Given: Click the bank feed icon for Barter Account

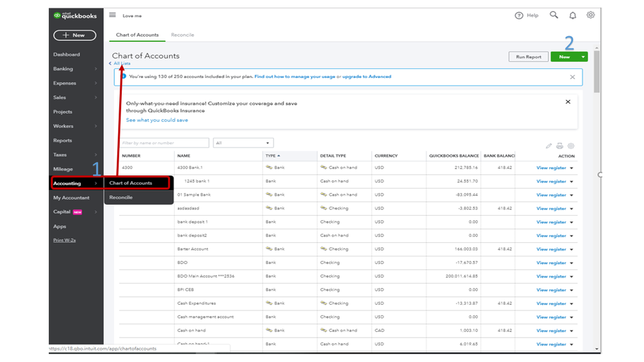Looking at the screenshot, I should coord(269,249).
